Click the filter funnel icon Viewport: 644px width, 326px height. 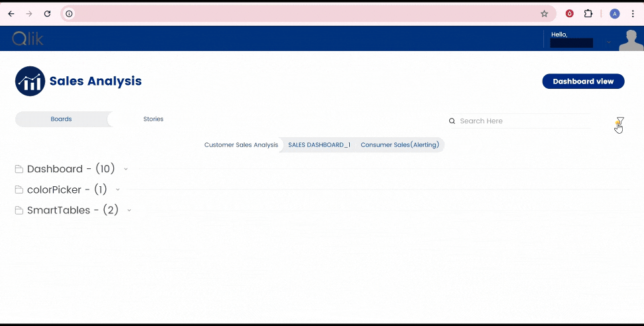tap(620, 121)
